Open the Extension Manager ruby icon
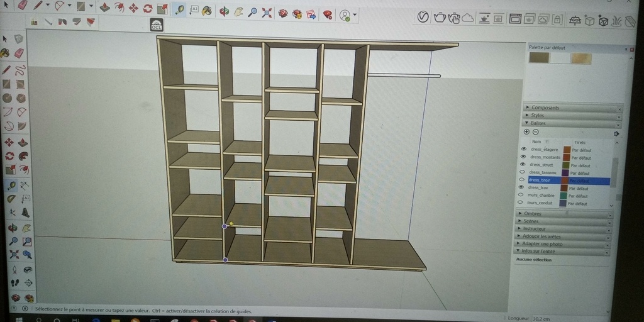Screen dimensions: 644x322 [x=327, y=15]
